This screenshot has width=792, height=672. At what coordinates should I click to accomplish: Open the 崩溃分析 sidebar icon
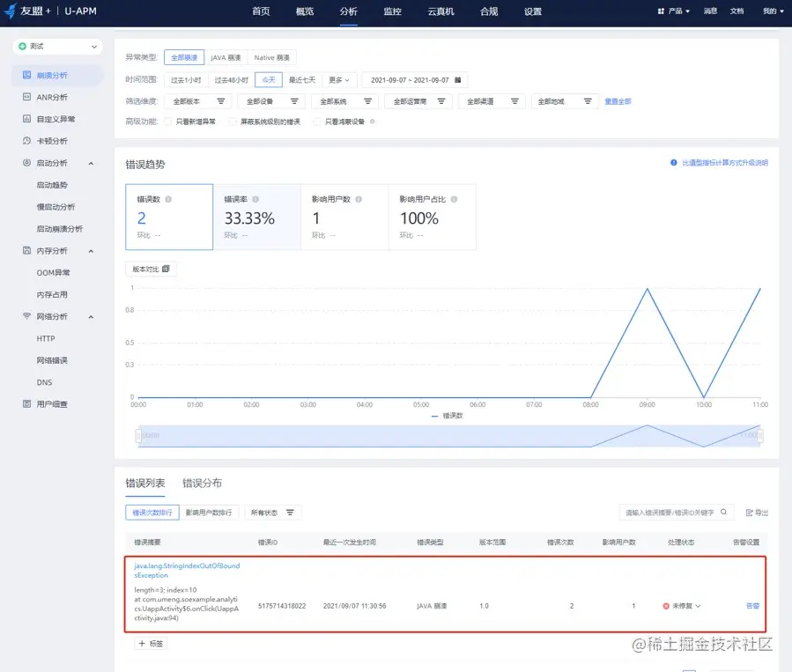[x=26, y=75]
